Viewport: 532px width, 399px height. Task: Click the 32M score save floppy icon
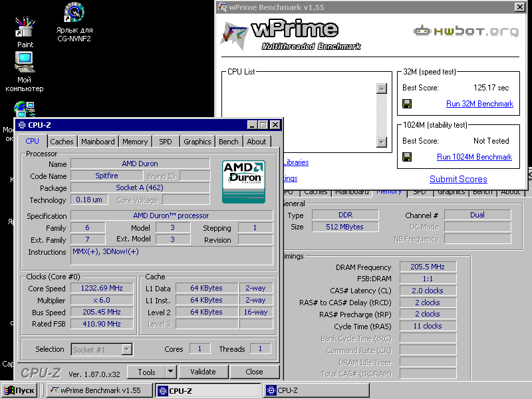[407, 104]
